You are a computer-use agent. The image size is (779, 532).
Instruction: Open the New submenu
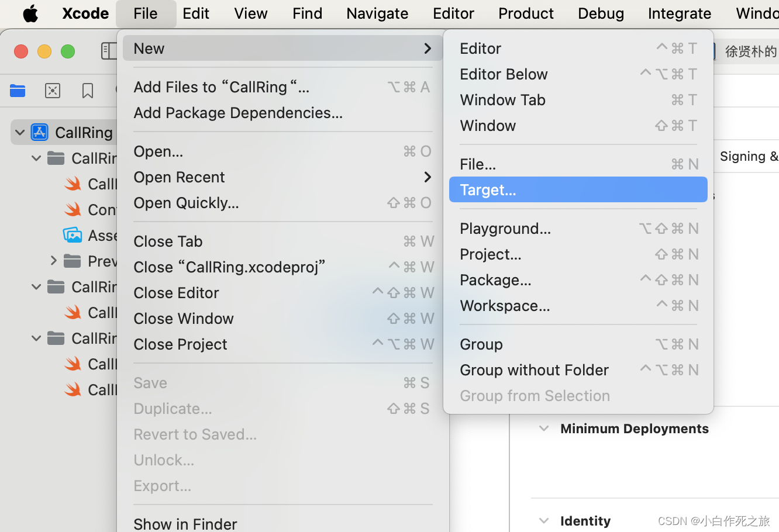(x=283, y=49)
